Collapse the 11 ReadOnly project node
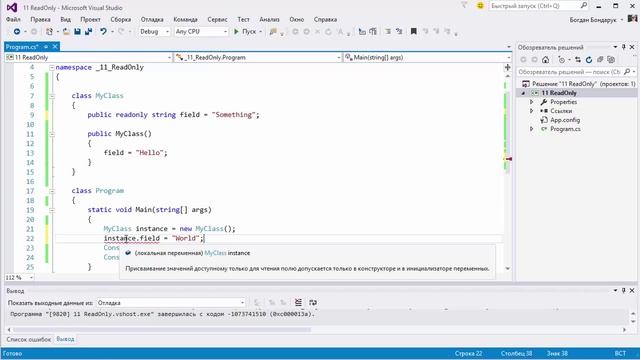 click(x=523, y=93)
